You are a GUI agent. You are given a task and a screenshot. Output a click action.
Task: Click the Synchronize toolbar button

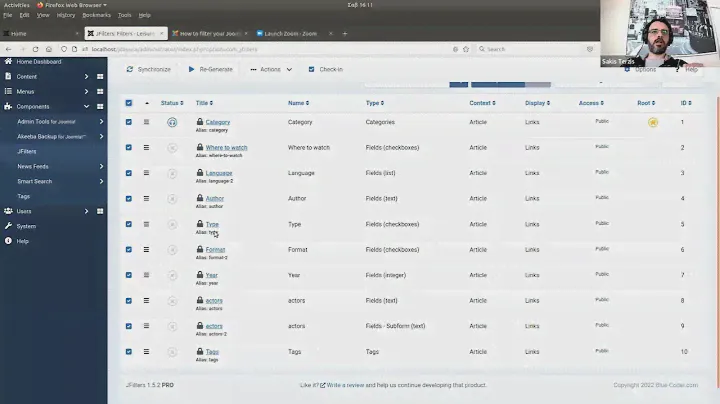coord(148,70)
